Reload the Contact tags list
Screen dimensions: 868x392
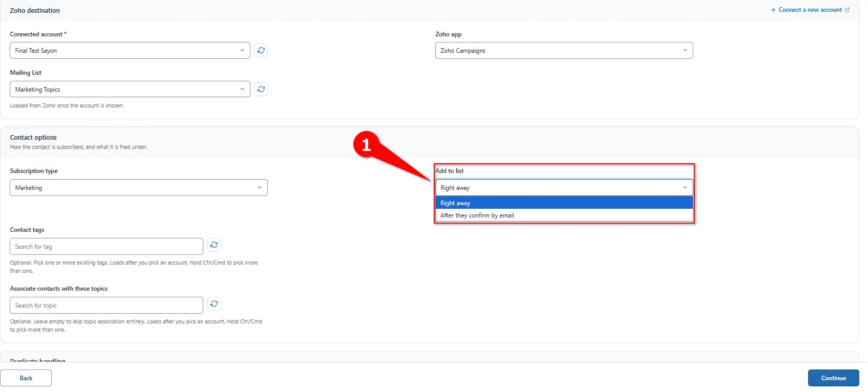tap(214, 245)
